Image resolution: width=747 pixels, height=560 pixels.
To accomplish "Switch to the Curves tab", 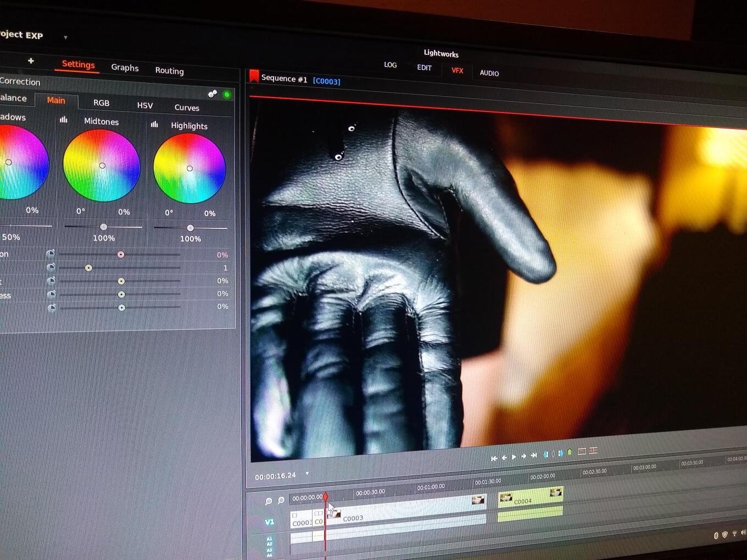I will [187, 108].
